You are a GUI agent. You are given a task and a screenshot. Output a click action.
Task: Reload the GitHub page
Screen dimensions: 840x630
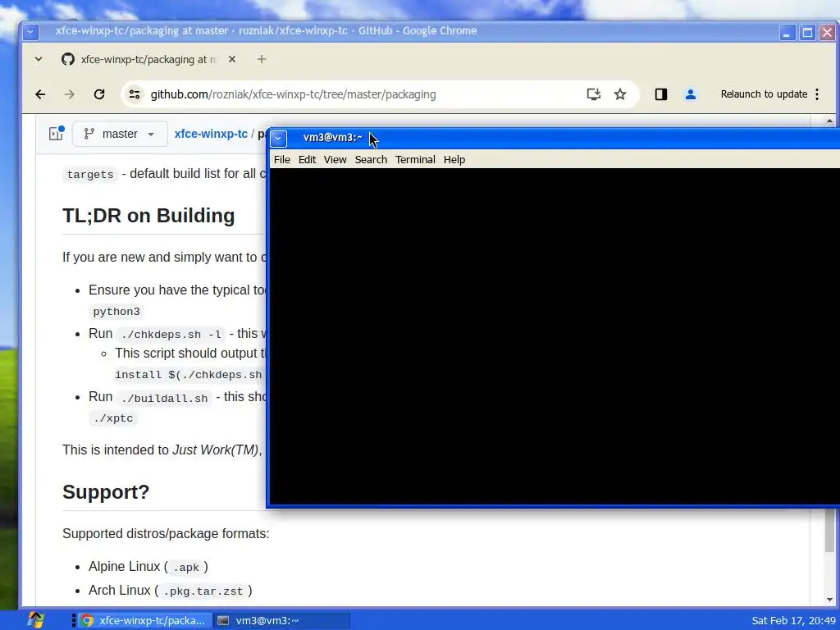point(99,94)
